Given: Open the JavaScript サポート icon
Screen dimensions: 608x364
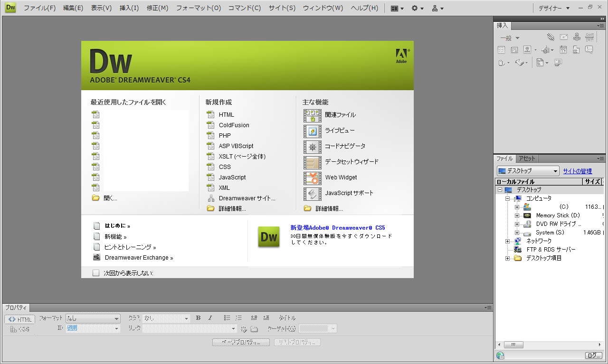Looking at the screenshot, I should (313, 193).
